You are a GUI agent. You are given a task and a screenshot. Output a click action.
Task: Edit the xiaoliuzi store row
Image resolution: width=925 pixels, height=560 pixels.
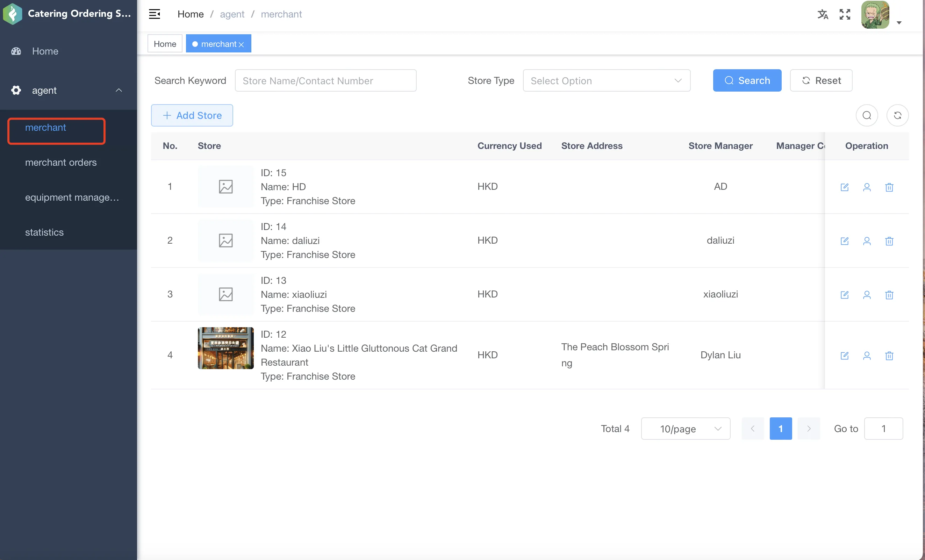click(x=844, y=295)
